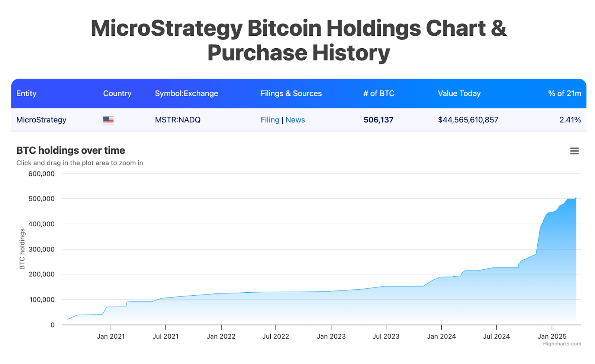
Task: Click the Filings & Sources header
Action: tap(291, 94)
